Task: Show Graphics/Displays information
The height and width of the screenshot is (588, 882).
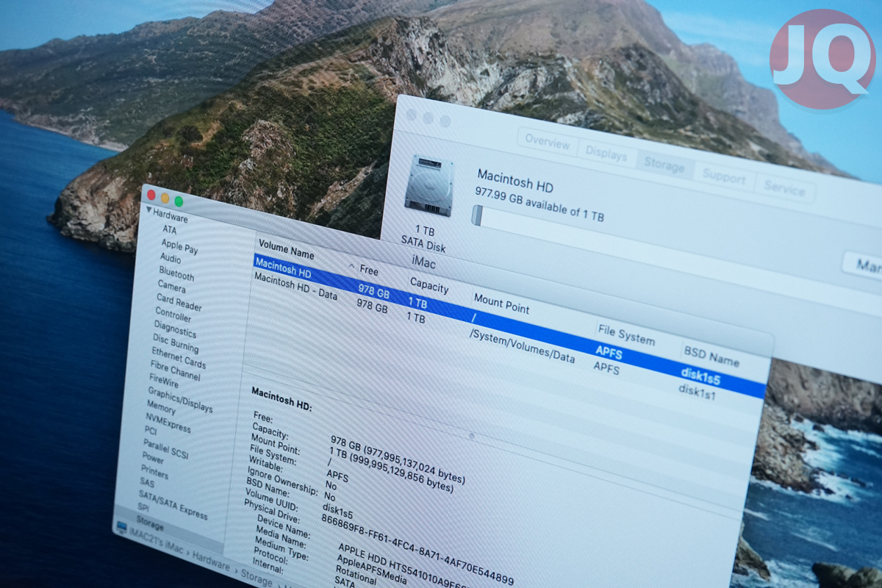Action: [180, 400]
